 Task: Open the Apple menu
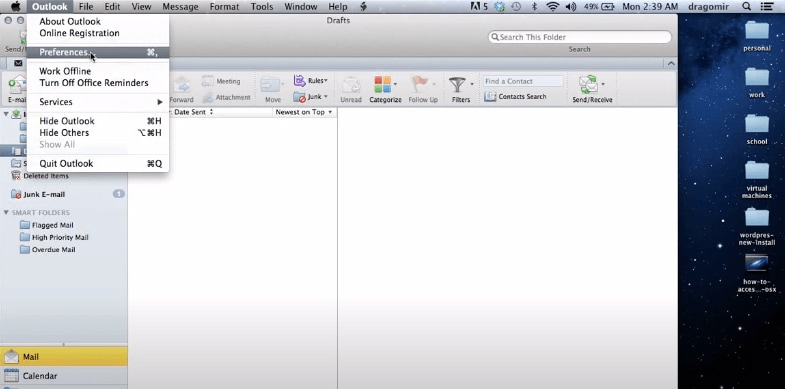[x=15, y=7]
